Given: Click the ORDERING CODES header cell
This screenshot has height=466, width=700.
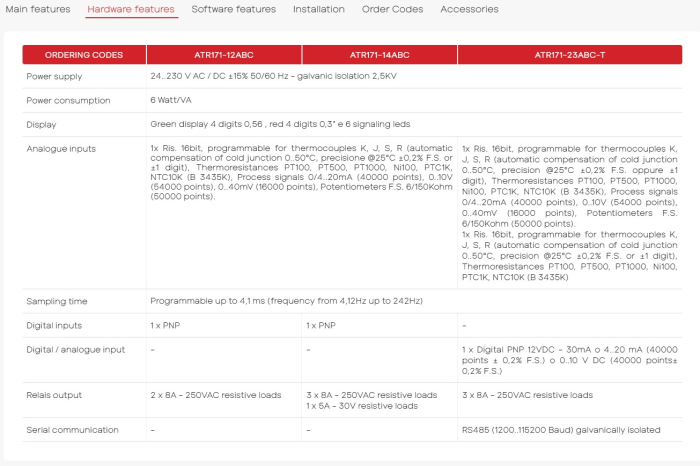Looking at the screenshot, I should (84, 55).
